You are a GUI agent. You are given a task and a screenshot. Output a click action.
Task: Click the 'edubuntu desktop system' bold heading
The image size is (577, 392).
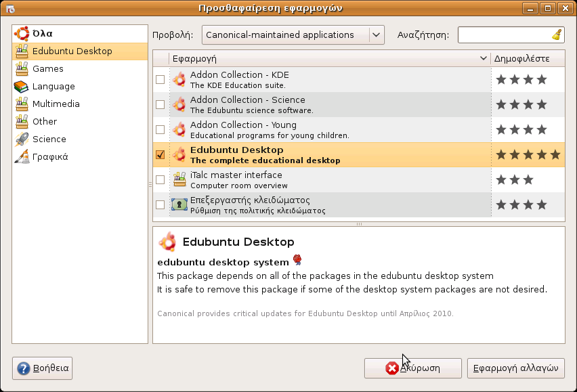[x=223, y=262]
